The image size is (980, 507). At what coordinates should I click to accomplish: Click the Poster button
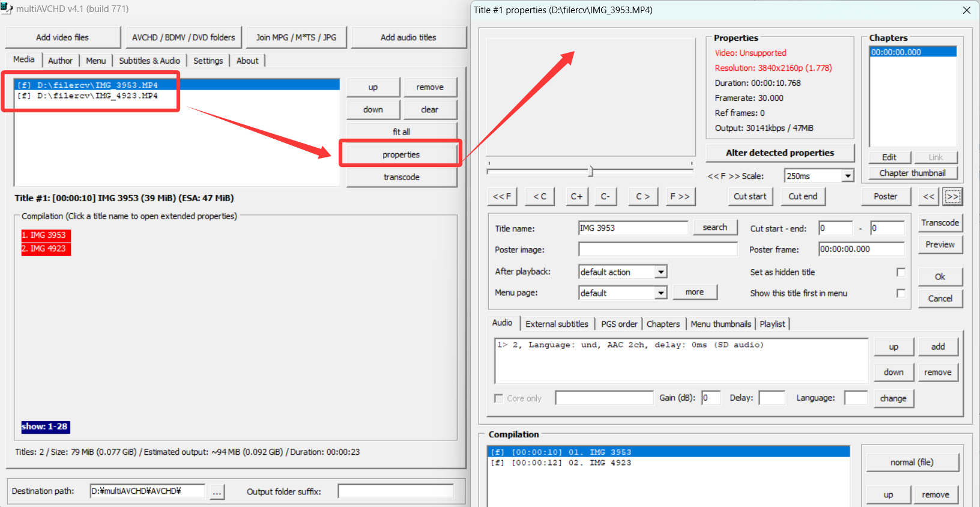pos(886,196)
